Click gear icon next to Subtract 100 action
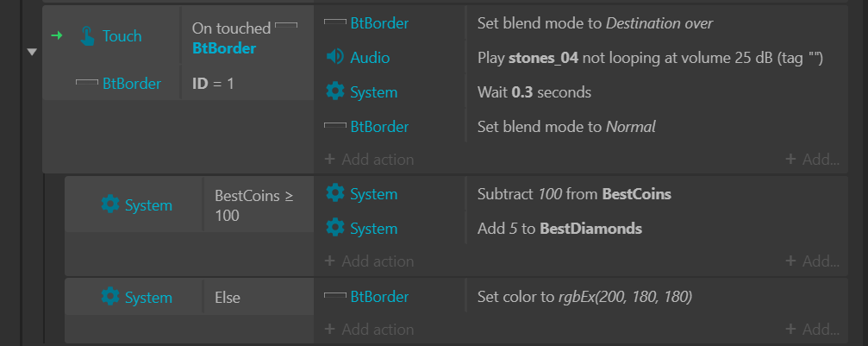 click(x=335, y=193)
